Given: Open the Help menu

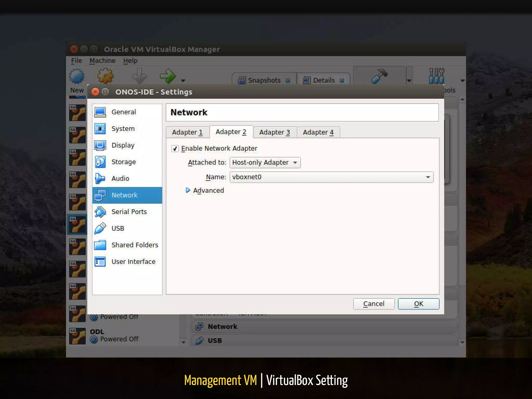Looking at the screenshot, I should pyautogui.click(x=130, y=61).
